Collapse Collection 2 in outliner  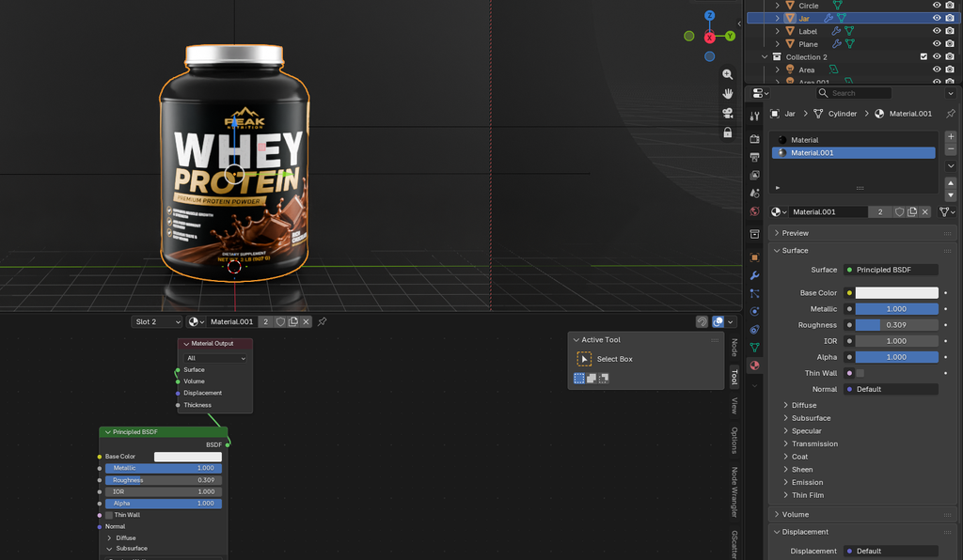coord(764,57)
